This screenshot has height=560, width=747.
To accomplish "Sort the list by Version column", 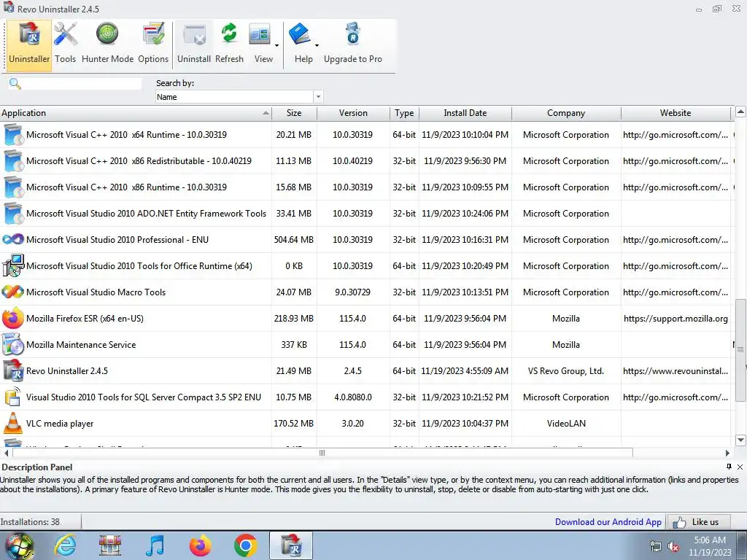I will coord(353,113).
